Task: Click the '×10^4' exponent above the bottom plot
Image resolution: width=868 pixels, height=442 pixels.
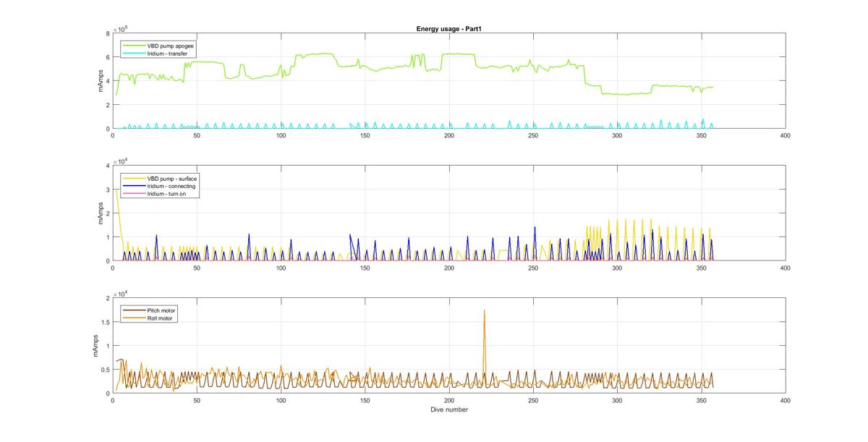Action: (120, 294)
